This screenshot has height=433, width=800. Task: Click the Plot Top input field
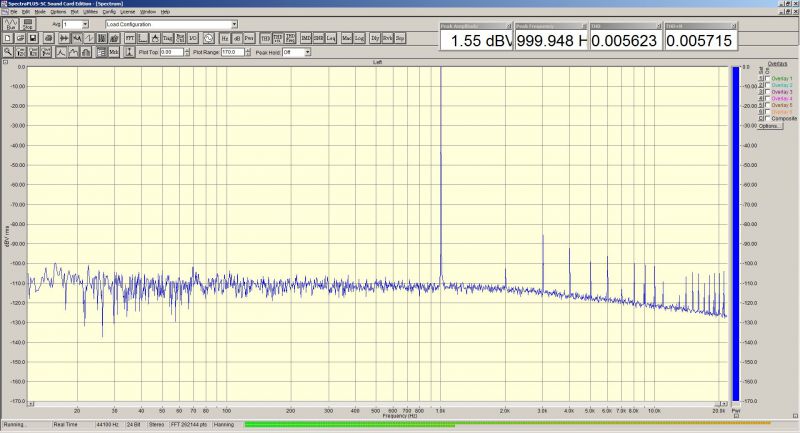pos(171,52)
